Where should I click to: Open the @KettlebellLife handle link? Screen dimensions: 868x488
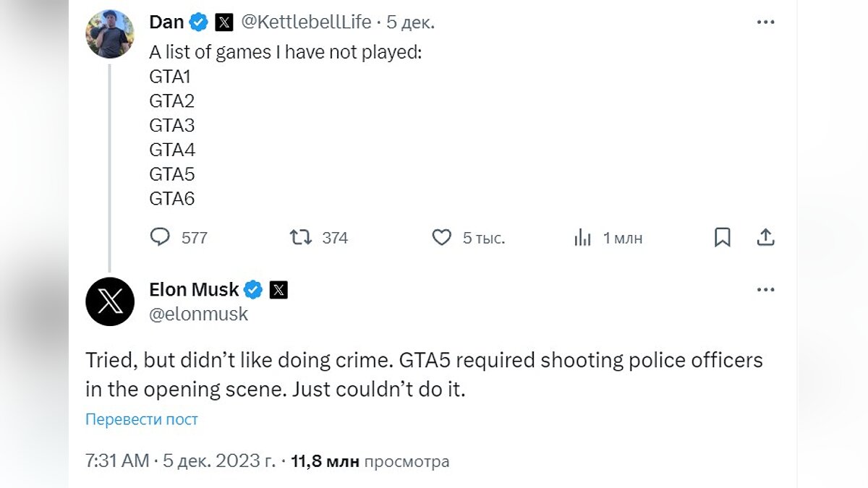(x=305, y=22)
